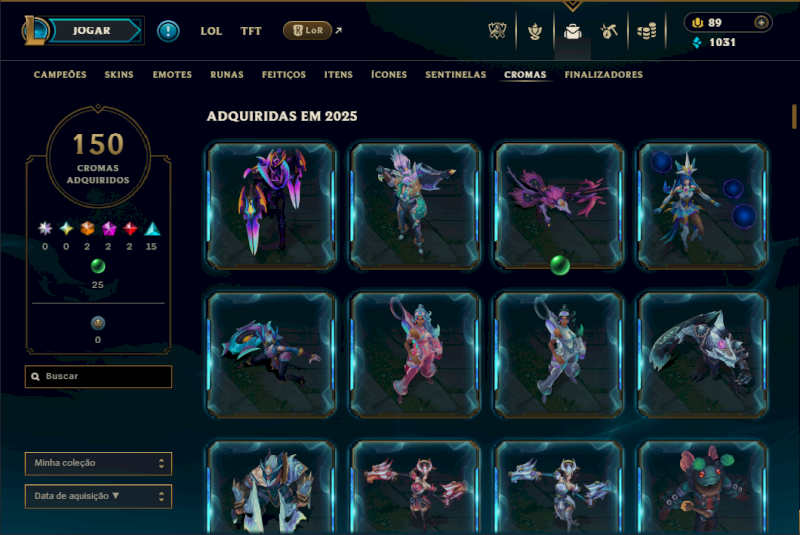Add RP with the plus icon
800x535 pixels.
pos(761,22)
